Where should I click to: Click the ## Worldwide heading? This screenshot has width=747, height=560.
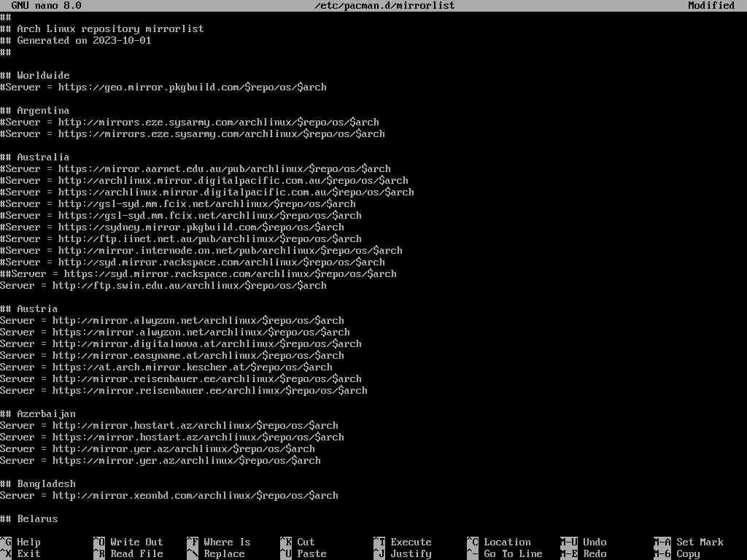click(35, 75)
